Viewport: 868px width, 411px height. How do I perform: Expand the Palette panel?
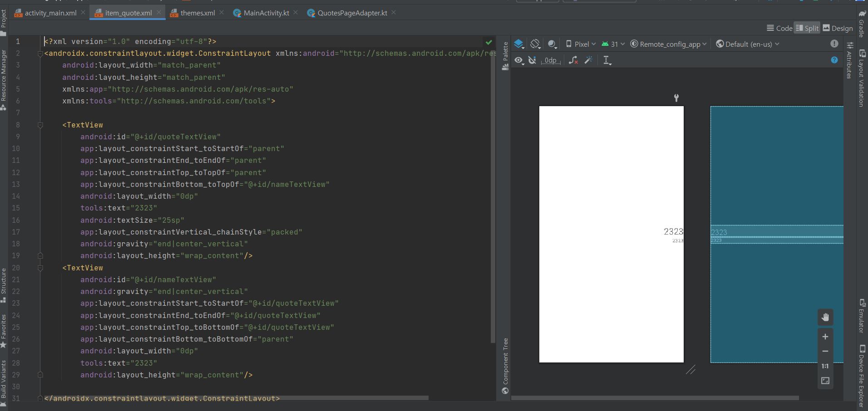(505, 56)
